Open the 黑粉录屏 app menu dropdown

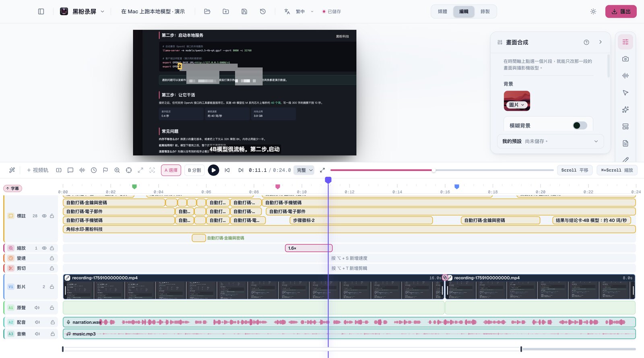(x=82, y=12)
